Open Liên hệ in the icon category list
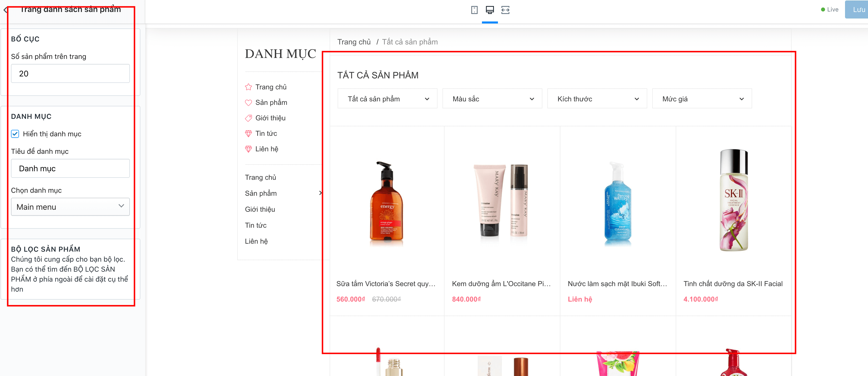868x376 pixels. pos(267,149)
